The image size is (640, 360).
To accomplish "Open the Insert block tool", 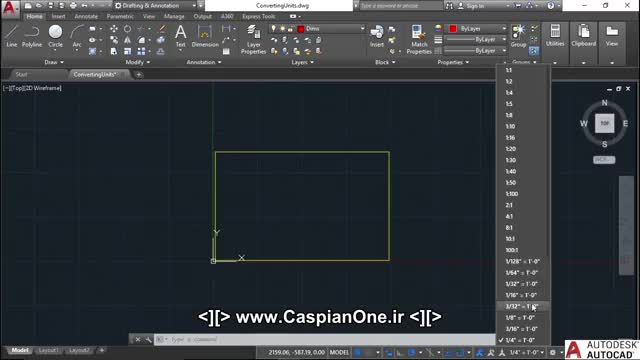I will [376, 36].
